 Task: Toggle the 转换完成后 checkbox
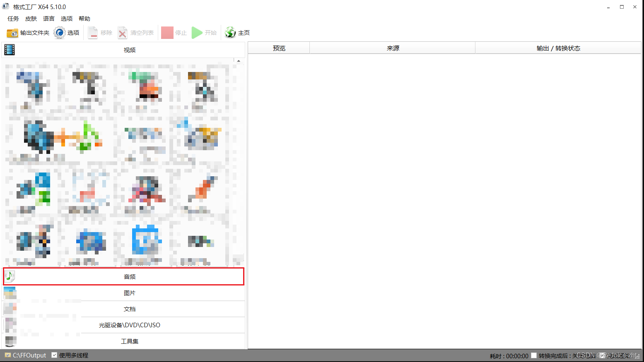[x=534, y=355]
